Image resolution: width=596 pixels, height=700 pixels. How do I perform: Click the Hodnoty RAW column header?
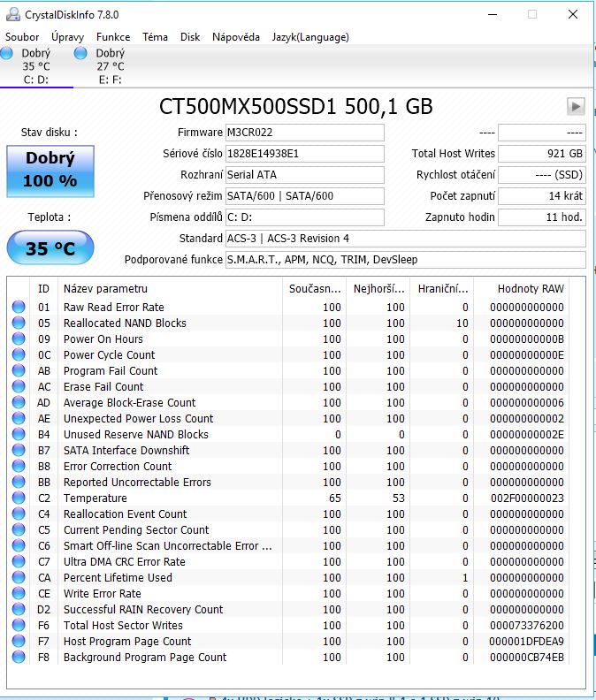(522, 289)
